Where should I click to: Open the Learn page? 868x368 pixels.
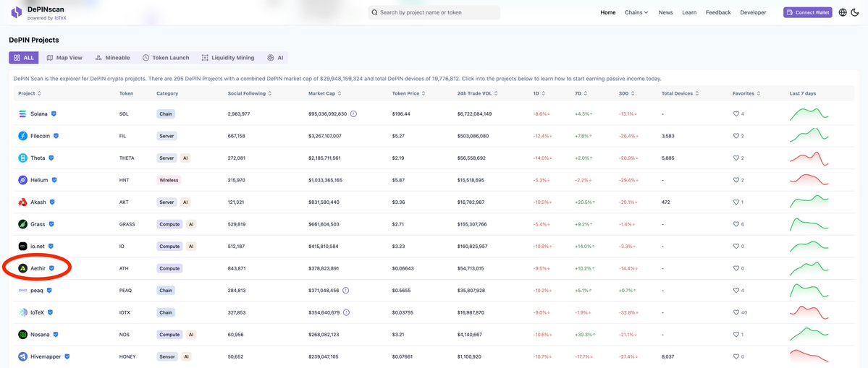click(x=689, y=12)
